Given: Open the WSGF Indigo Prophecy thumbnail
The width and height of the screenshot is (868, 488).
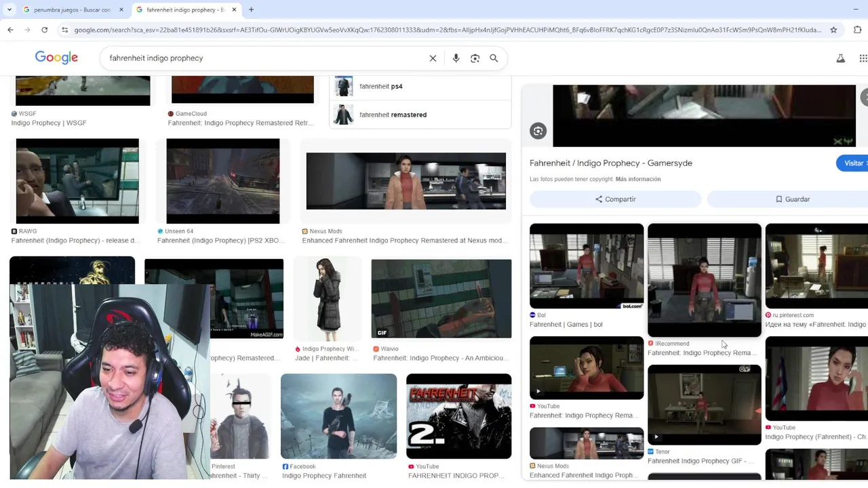Looking at the screenshot, I should (83, 91).
